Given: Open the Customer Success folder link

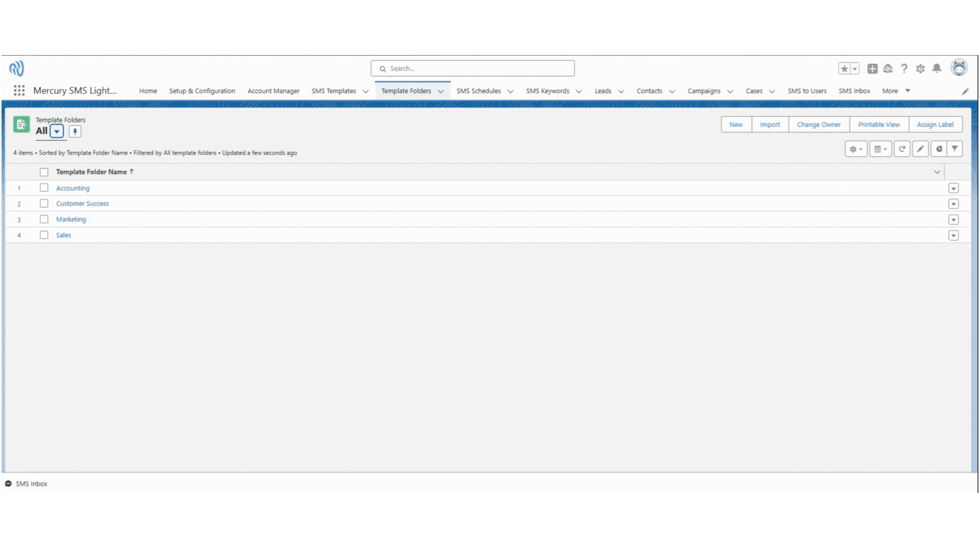Looking at the screenshot, I should [82, 204].
